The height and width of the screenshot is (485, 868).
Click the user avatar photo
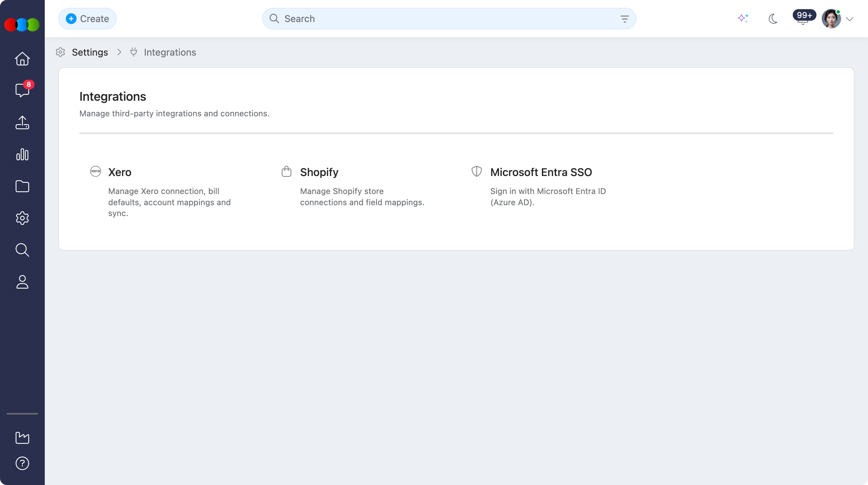tap(831, 19)
